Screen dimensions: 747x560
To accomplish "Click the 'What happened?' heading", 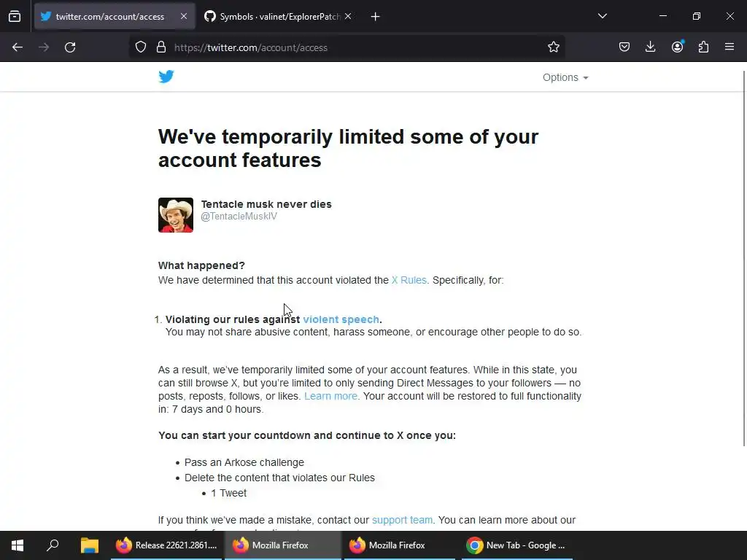I will pos(201,265).
